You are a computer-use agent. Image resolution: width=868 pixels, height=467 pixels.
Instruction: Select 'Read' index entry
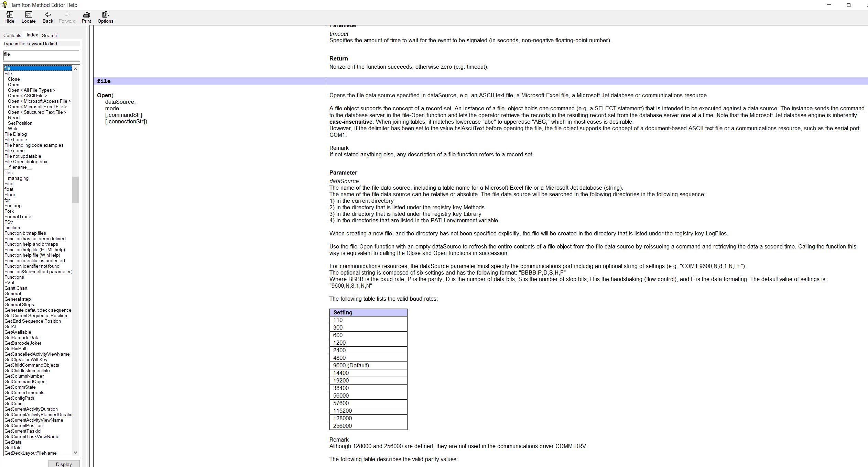14,118
